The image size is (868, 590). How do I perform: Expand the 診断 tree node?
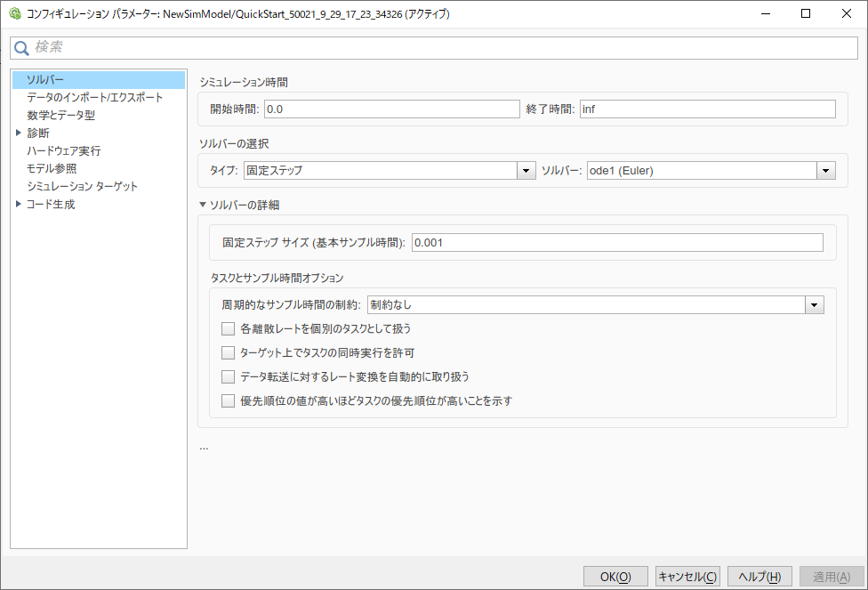pos(17,133)
